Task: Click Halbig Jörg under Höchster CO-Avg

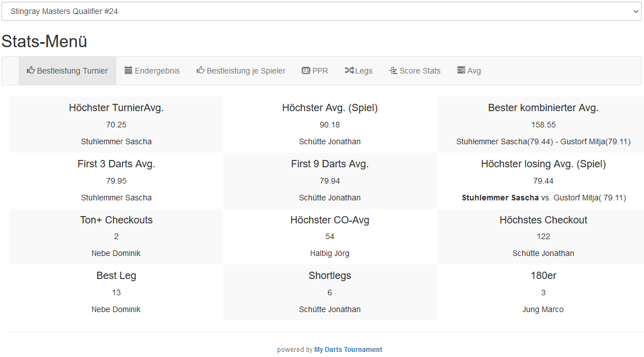Action: tap(330, 253)
